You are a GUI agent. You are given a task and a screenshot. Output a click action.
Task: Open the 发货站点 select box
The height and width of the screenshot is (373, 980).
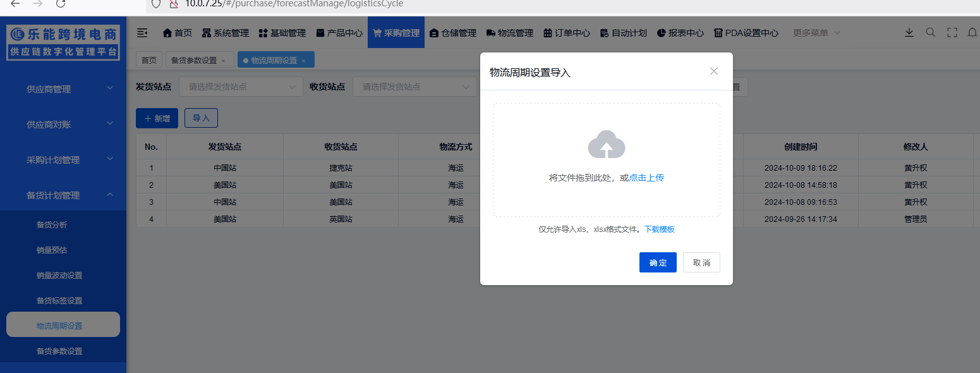pyautogui.click(x=240, y=86)
